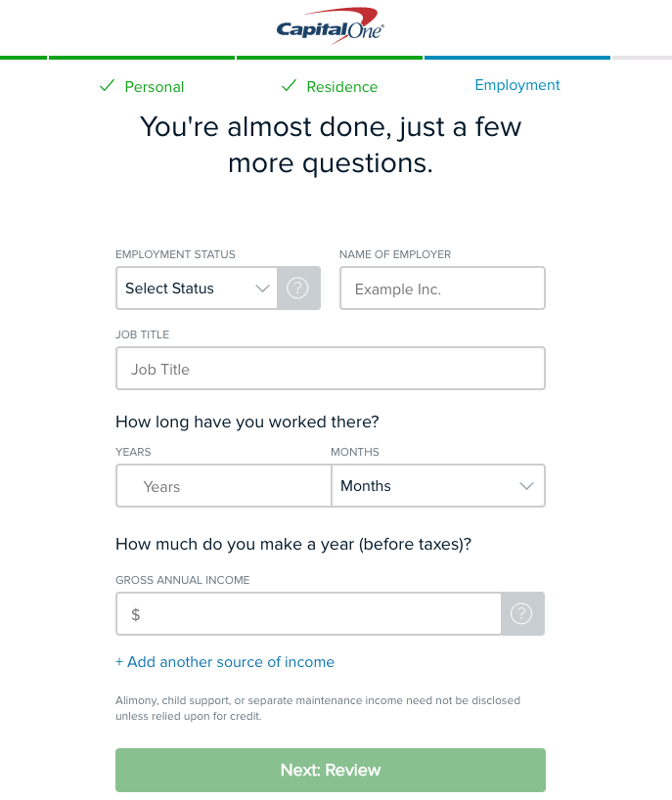The image size is (672, 800).
Task: Click the Employment Status dropdown chevron
Action: coord(261,289)
